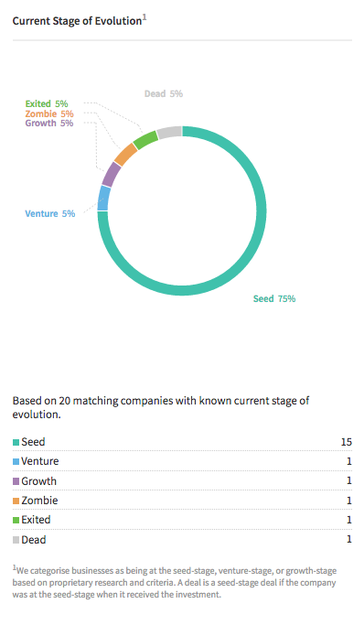
Task: Click the 'Growth 5%' chart label
Action: point(49,123)
